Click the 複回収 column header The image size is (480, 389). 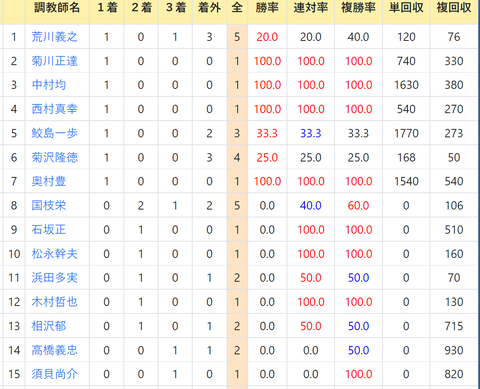click(x=454, y=7)
